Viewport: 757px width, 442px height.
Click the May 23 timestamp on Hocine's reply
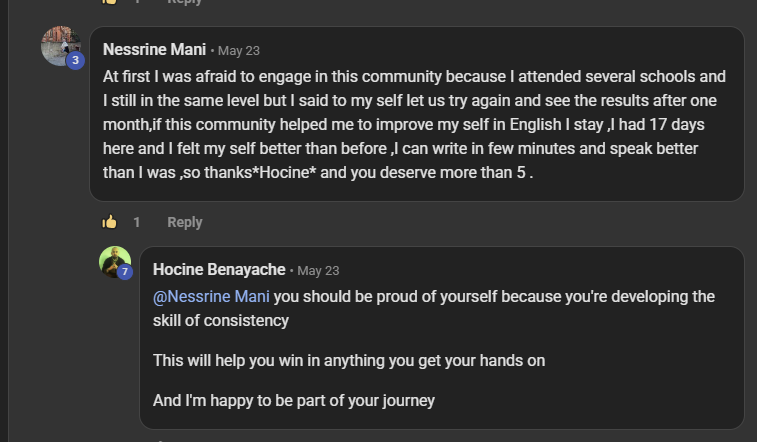pos(318,270)
